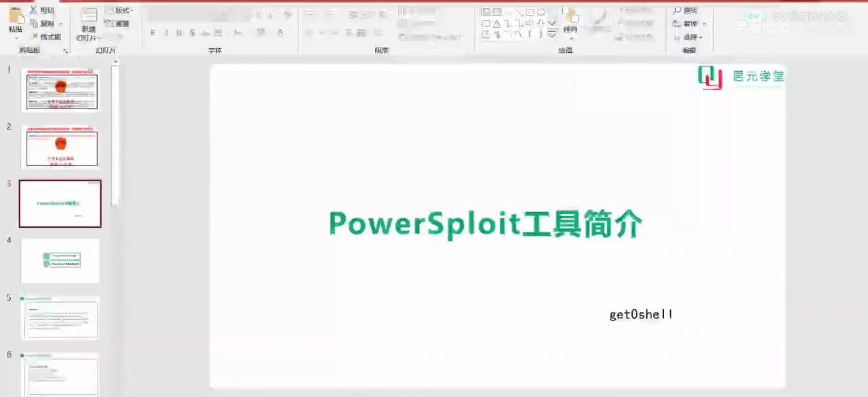Select slide 1 thumbnail
This screenshot has height=397, width=868.
(61, 90)
